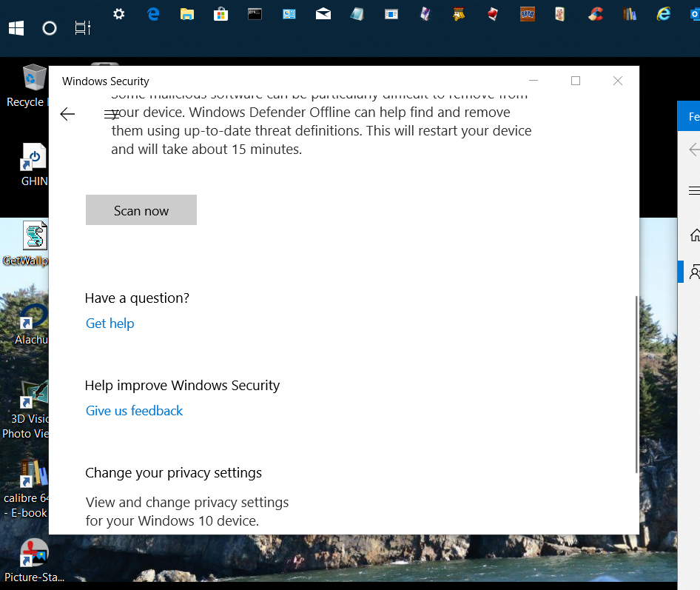Viewport: 700px width, 590px height.
Task: Launch Internet Explorer from the taskbar
Action: click(x=664, y=14)
